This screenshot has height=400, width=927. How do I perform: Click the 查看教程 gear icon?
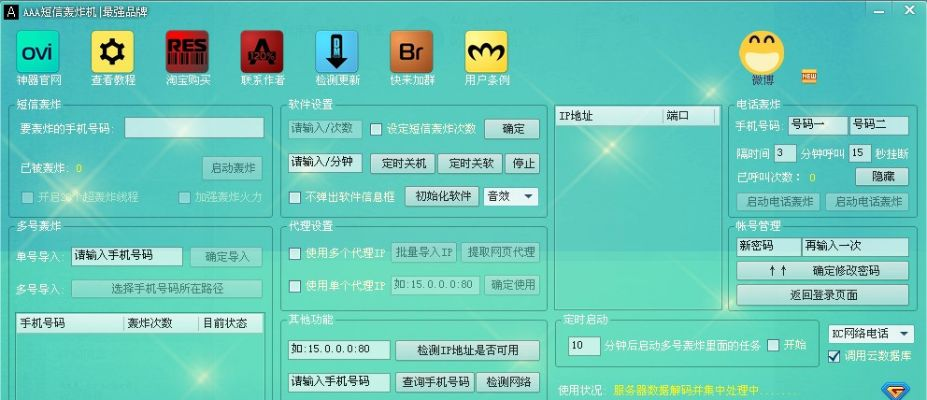[112, 51]
